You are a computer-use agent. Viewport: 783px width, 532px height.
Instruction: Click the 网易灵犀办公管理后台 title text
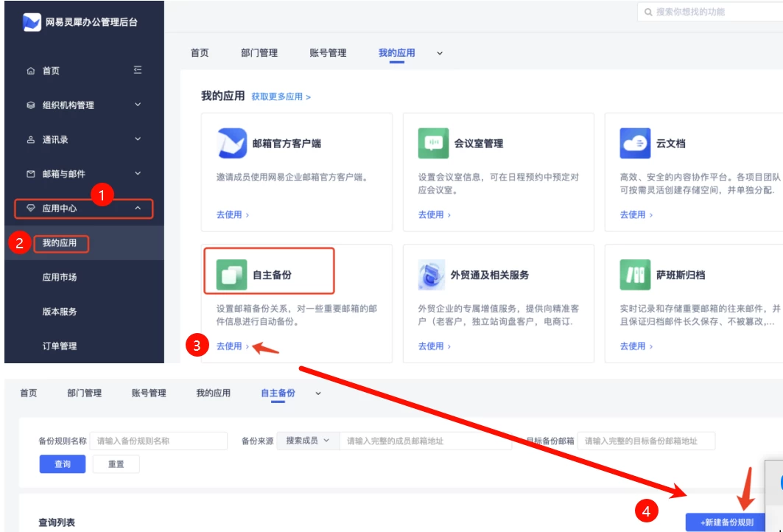pos(91,23)
